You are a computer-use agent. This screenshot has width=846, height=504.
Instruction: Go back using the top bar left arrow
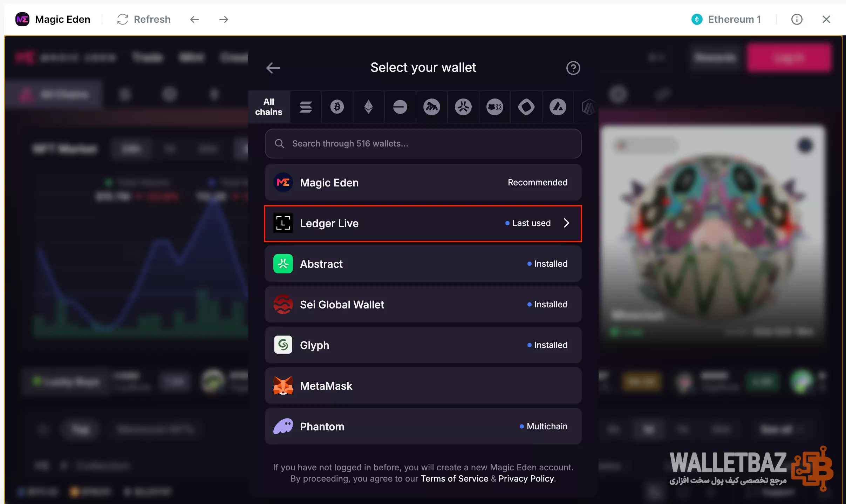click(x=195, y=19)
